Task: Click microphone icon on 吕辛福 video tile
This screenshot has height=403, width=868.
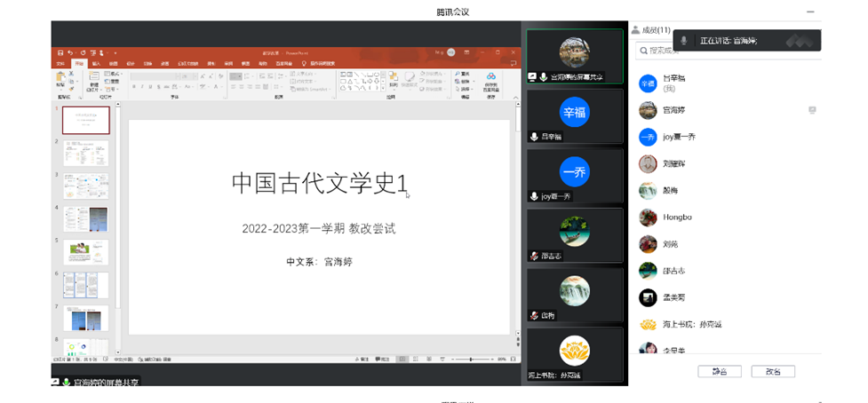Action: tap(535, 137)
